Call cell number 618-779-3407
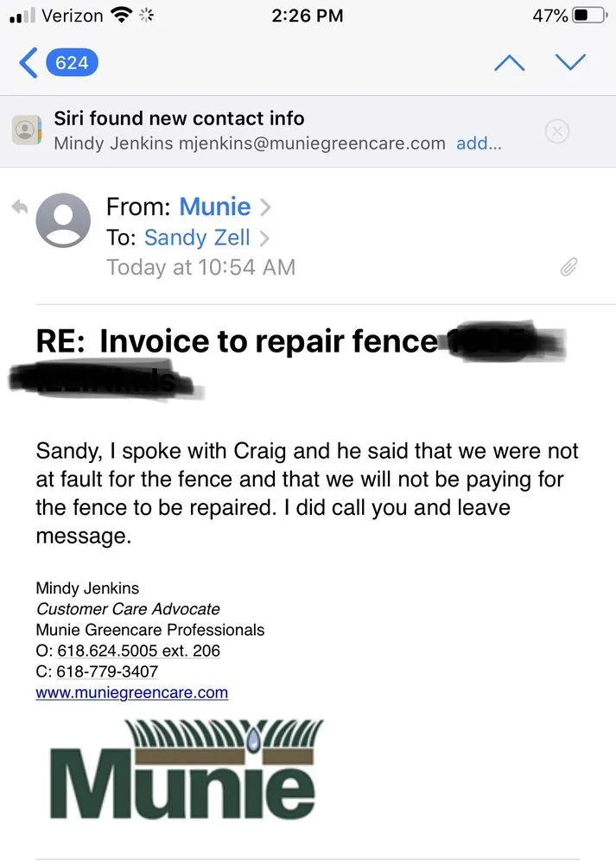 107,671
